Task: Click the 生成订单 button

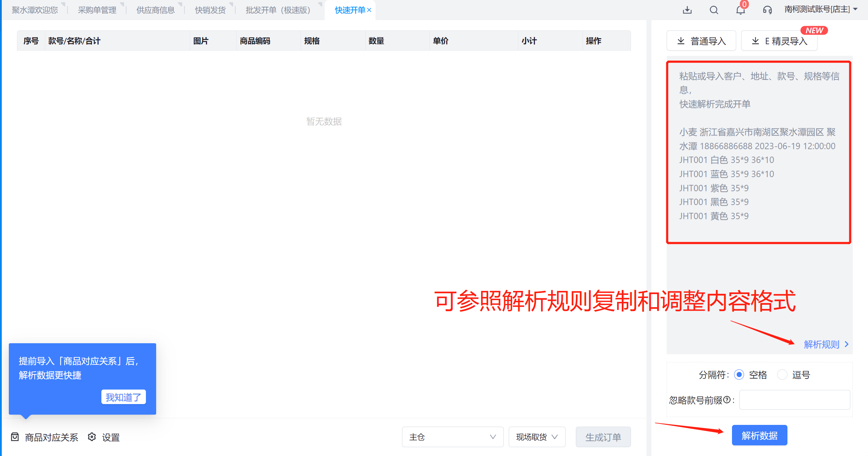Action: coord(603,437)
